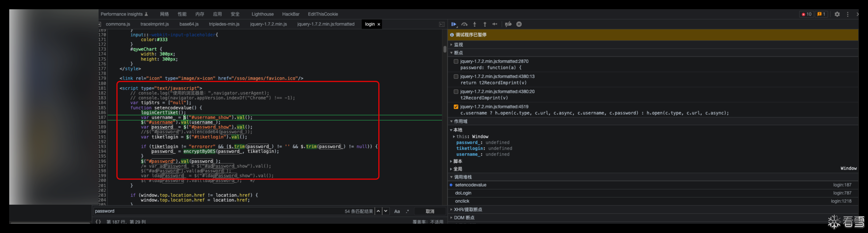Open DevTools settings gear
Viewport: 868px width, 233px height.
point(837,14)
